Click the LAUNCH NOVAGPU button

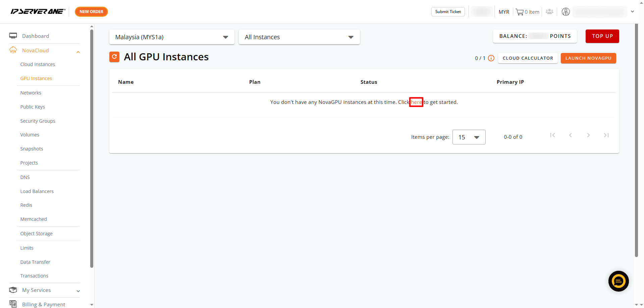click(x=588, y=58)
